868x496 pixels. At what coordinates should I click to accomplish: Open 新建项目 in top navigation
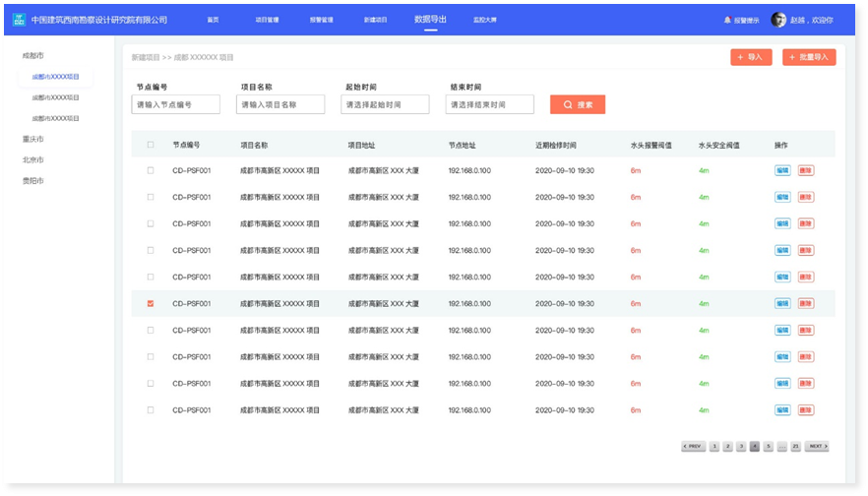tap(375, 20)
